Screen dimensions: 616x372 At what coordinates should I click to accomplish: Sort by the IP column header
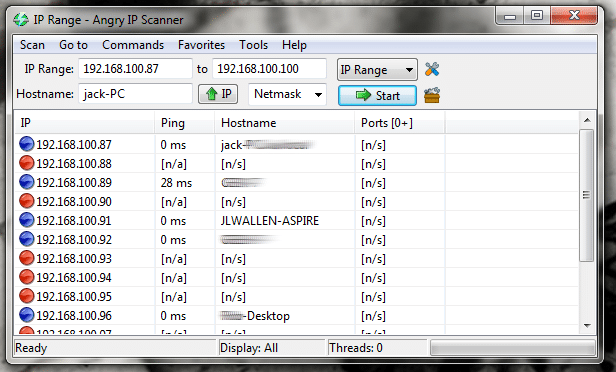point(84,123)
